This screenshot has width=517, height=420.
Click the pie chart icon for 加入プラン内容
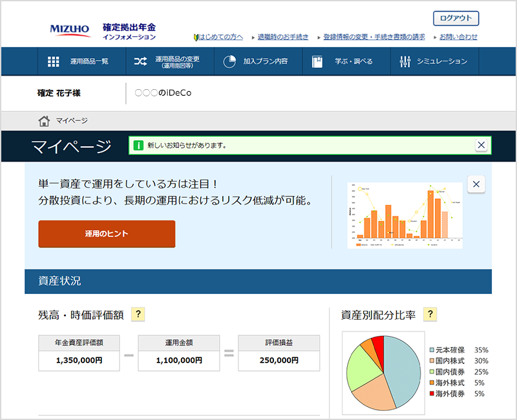point(229,61)
